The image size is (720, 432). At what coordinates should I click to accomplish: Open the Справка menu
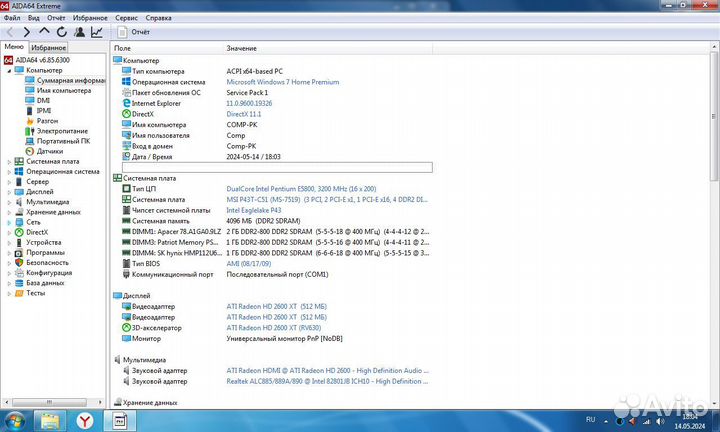coord(158,18)
